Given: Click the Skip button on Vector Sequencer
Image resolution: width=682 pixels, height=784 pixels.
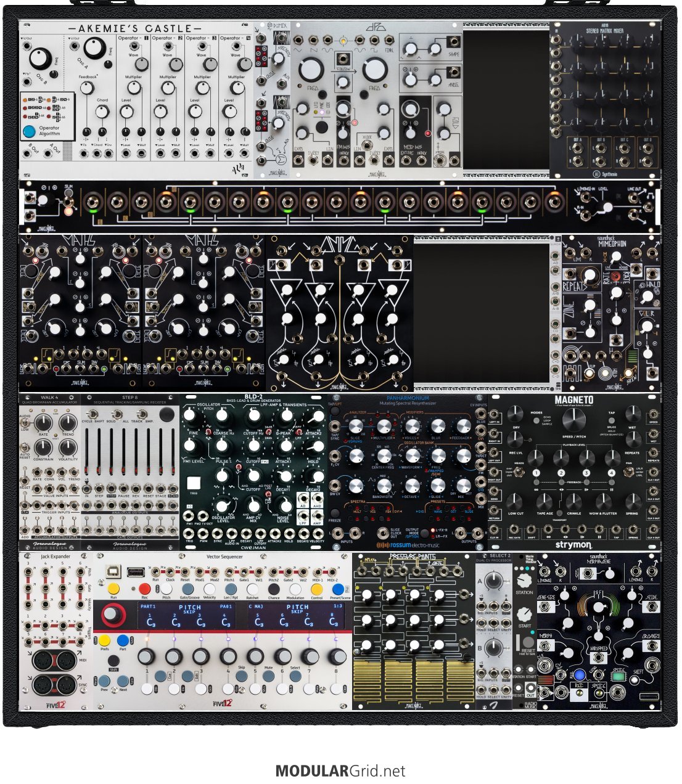Looking at the screenshot, I should [x=242, y=676].
